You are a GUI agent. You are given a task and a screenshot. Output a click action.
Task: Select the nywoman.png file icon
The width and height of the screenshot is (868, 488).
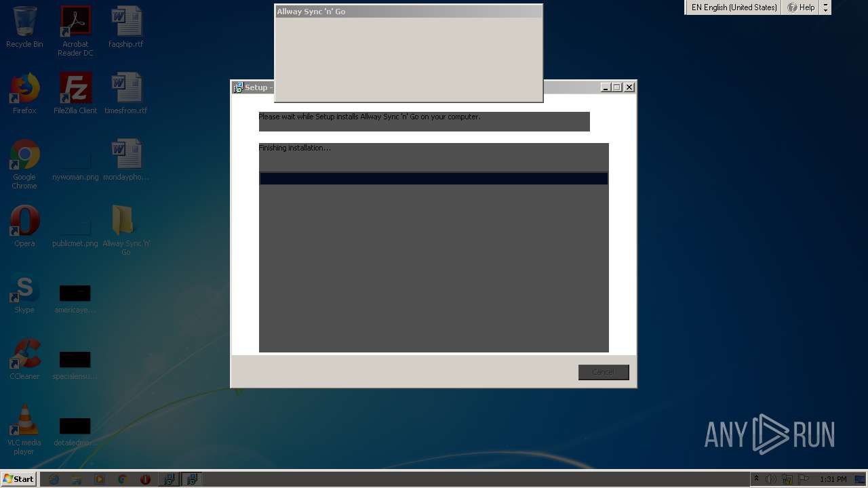[75, 165]
